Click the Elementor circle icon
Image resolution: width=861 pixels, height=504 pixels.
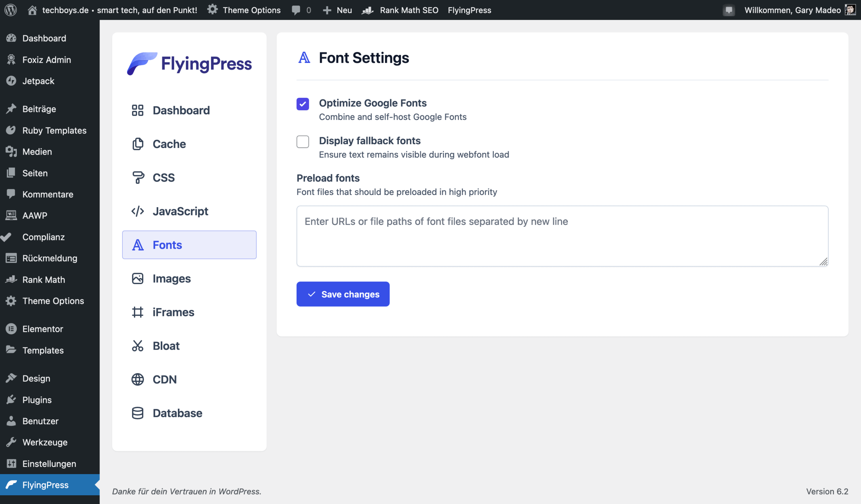pyautogui.click(x=11, y=329)
